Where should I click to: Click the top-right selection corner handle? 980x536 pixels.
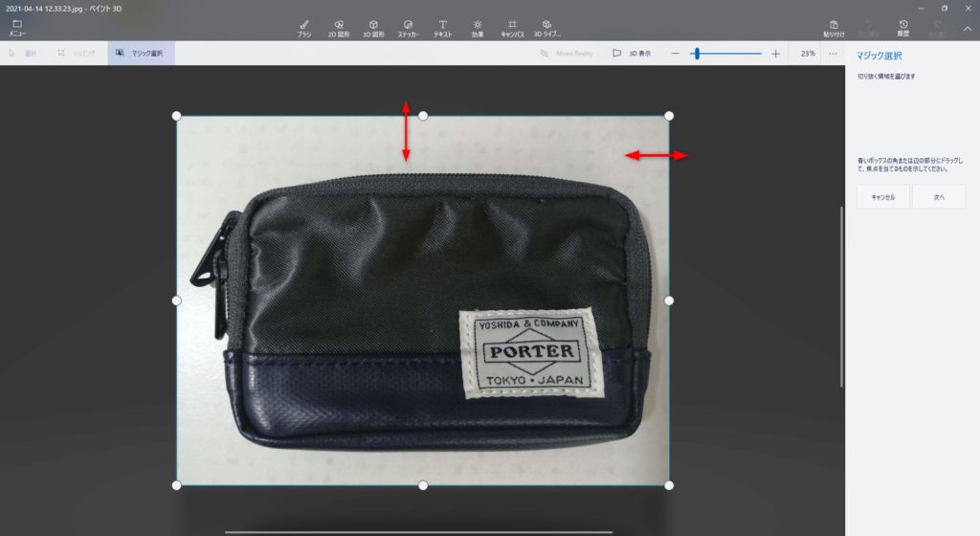pos(669,116)
